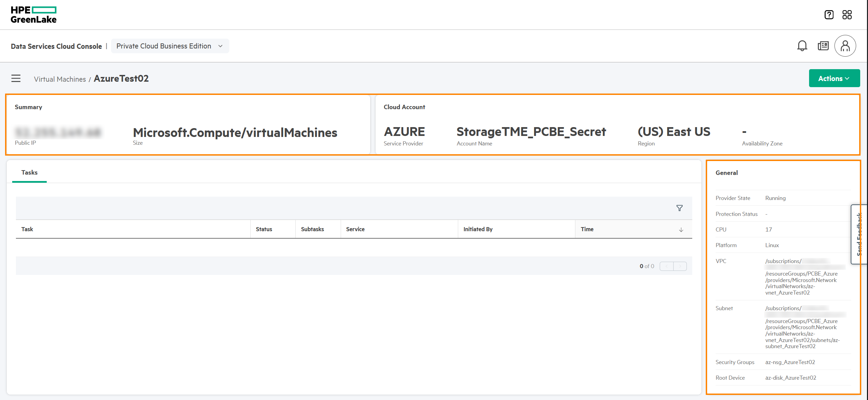
Task: Open the apps grid launcher icon
Action: tap(847, 15)
